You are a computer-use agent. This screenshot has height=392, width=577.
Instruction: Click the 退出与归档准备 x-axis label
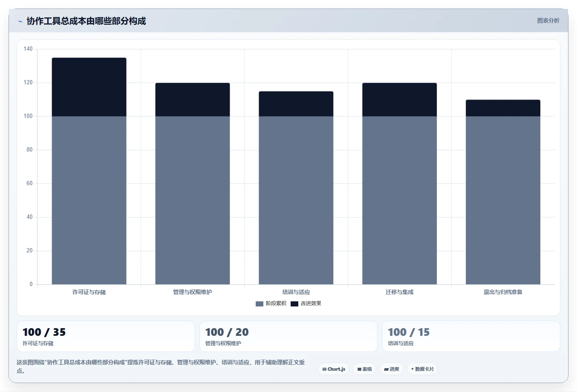coord(503,292)
